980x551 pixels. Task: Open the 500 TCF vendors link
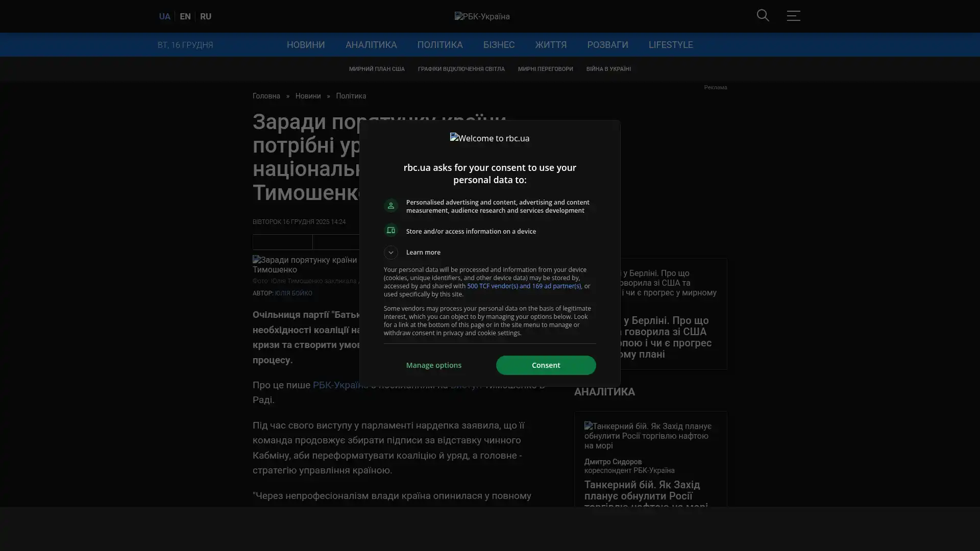click(x=524, y=286)
